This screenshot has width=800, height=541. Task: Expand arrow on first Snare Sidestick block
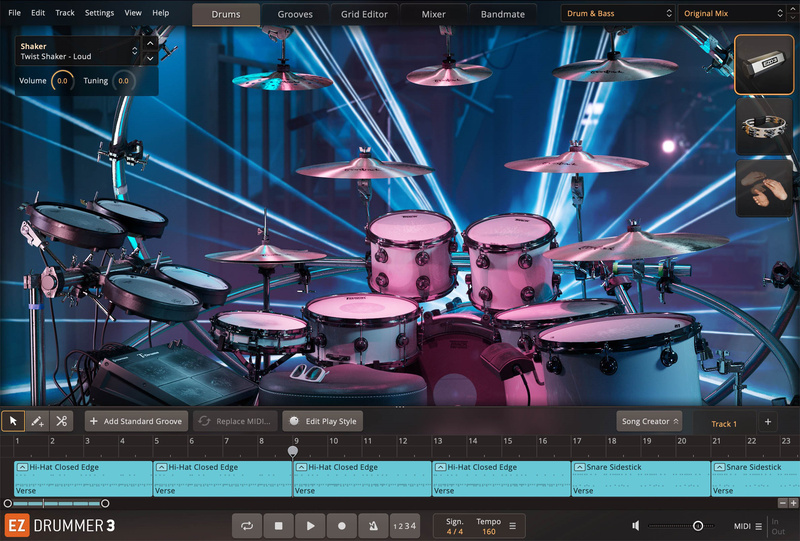point(579,467)
